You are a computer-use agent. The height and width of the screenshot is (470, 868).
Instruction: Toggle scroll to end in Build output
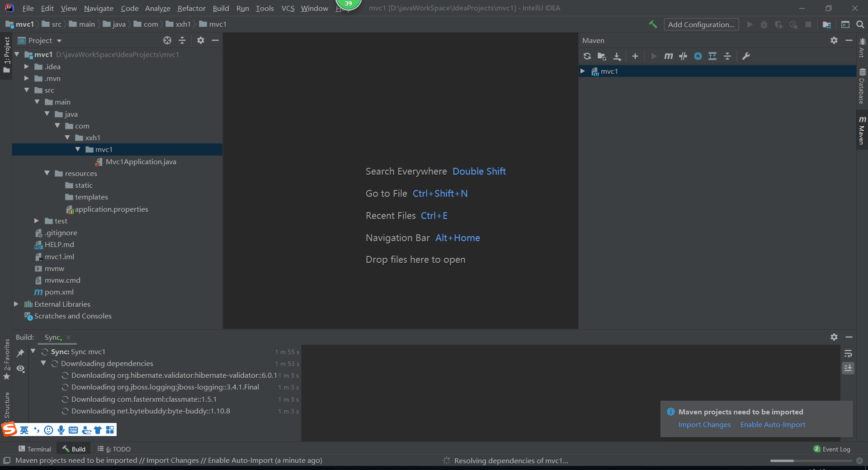(x=848, y=368)
